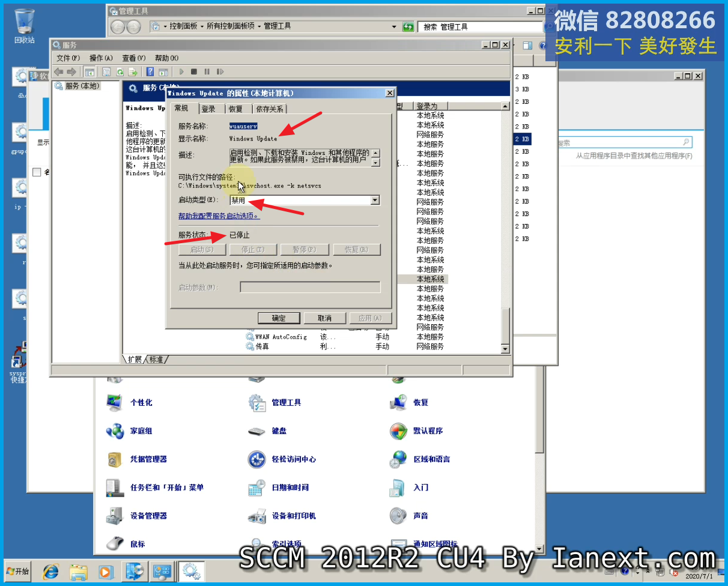Open Windows Explorer folder on taskbar
The height and width of the screenshot is (586, 728).
[78, 571]
